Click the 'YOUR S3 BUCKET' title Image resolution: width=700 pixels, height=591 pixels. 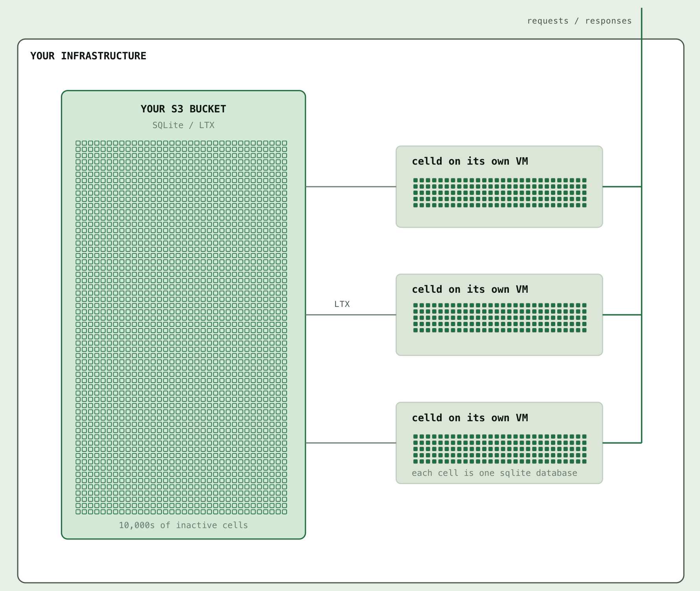[183, 109]
